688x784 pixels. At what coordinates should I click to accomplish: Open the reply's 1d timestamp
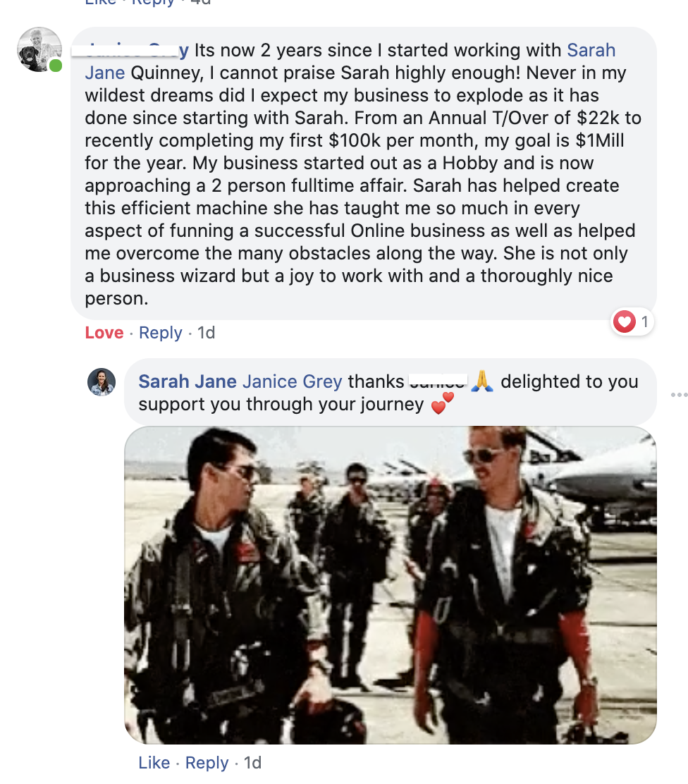coord(252,763)
